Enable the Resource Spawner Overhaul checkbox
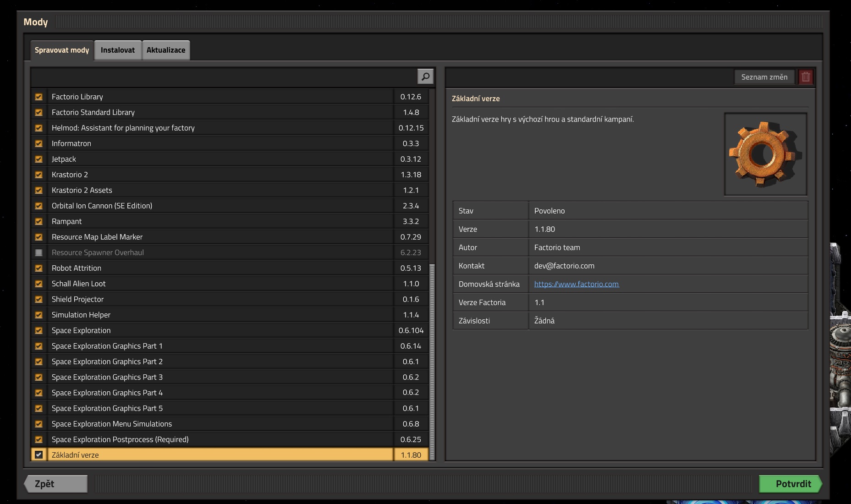This screenshot has width=851, height=504. pos(39,252)
